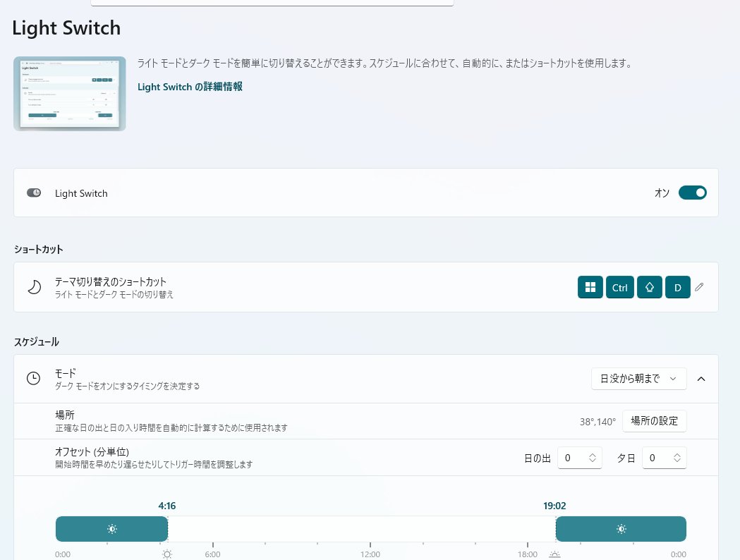Image resolution: width=740 pixels, height=560 pixels.
Task: Click the Ctrl key shortcut badge
Action: pos(619,287)
